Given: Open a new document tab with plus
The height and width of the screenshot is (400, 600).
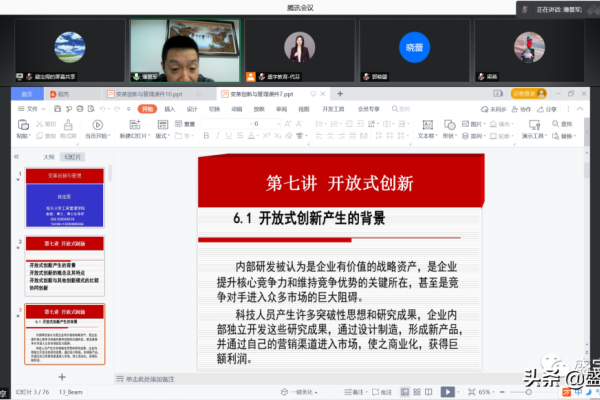Looking at the screenshot, I should (x=340, y=93).
